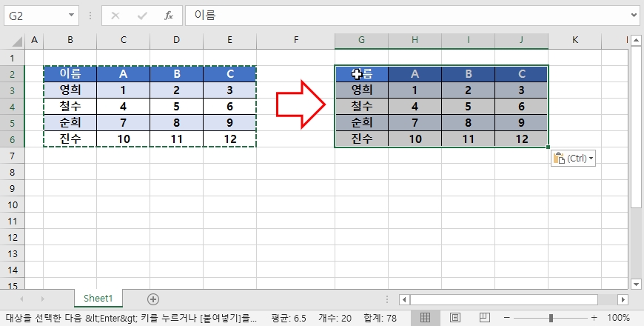Click the Enter checkmark formula bar icon
The height and width of the screenshot is (326, 644).
point(142,16)
